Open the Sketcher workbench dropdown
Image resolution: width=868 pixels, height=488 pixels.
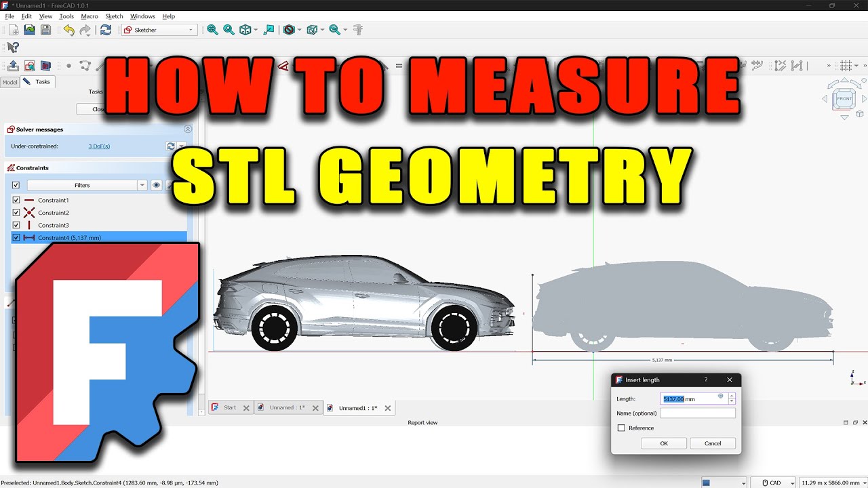tap(159, 30)
